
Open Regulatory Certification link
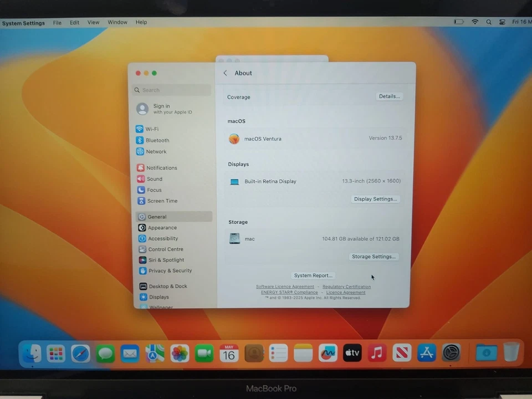point(346,287)
